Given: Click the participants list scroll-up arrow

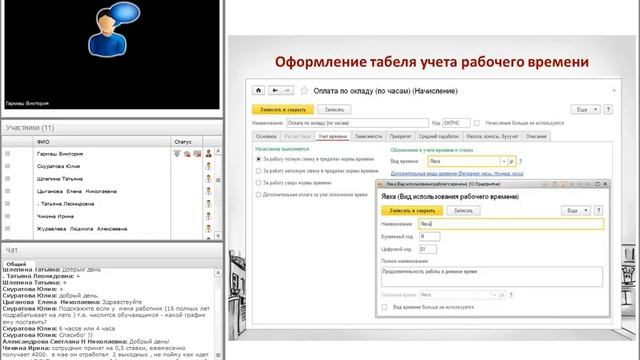Looking at the screenshot, I should [x=218, y=151].
